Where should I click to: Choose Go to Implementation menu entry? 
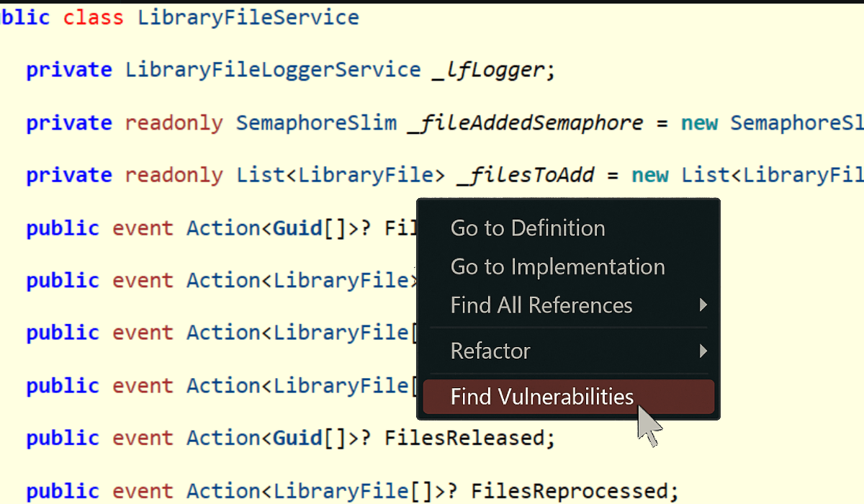point(557,267)
